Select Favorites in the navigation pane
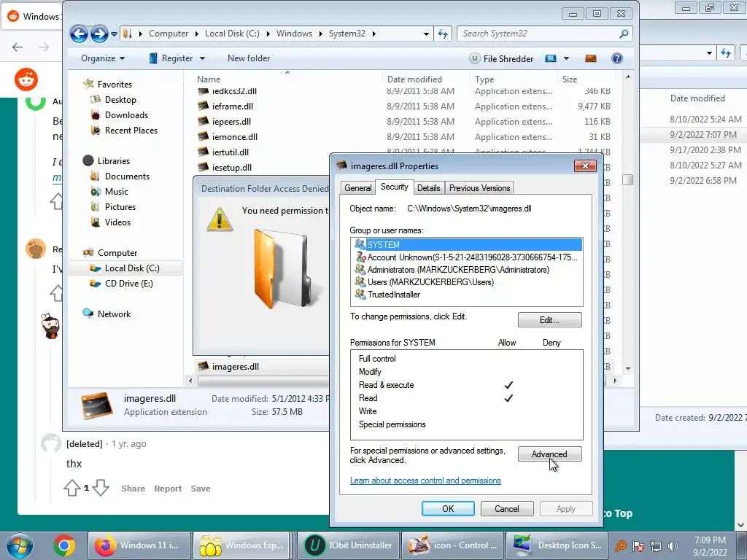 point(115,85)
